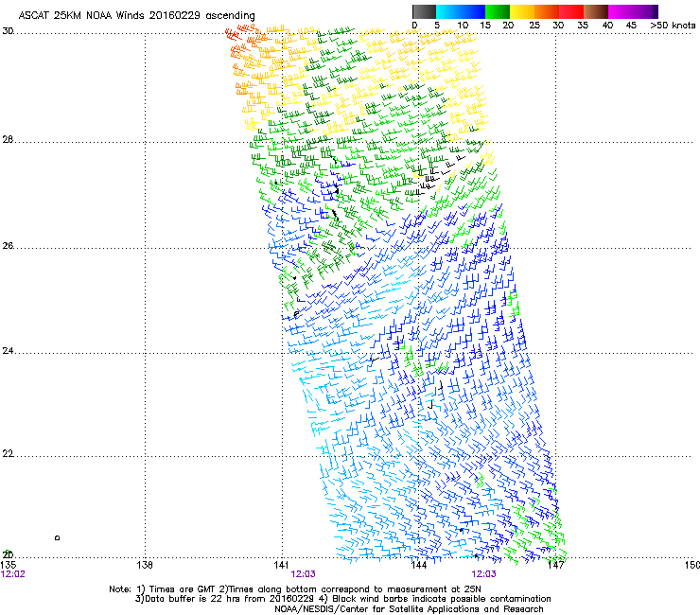The width and height of the screenshot is (700, 615).
Task: Click the brown 35-40 knots legend swatch
Action: (596, 11)
